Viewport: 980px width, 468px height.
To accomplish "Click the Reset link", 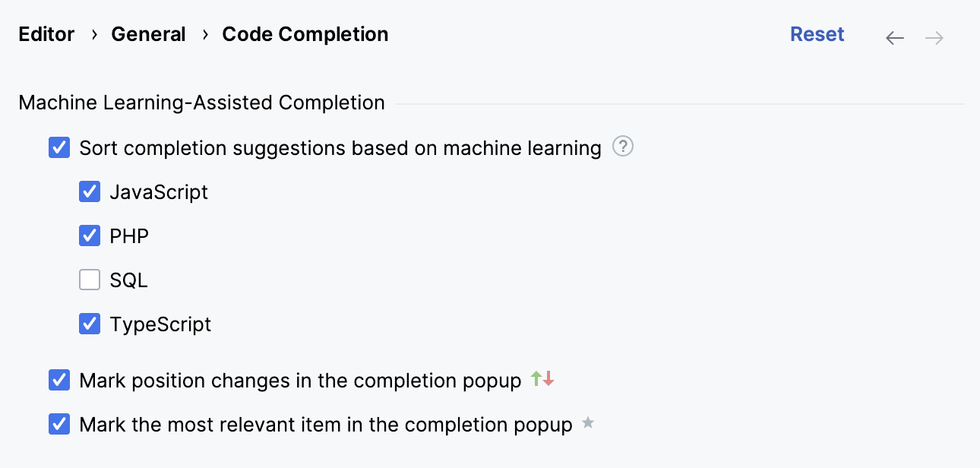I will [x=817, y=34].
